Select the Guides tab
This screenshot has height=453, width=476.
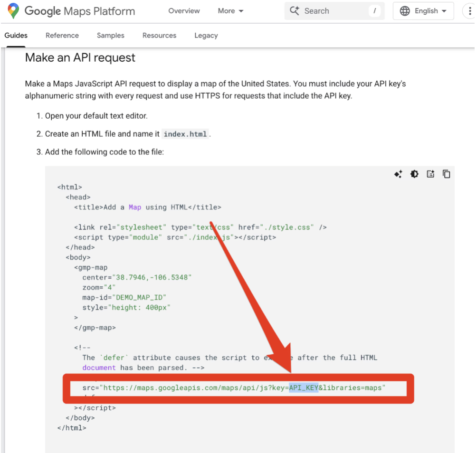coord(16,36)
